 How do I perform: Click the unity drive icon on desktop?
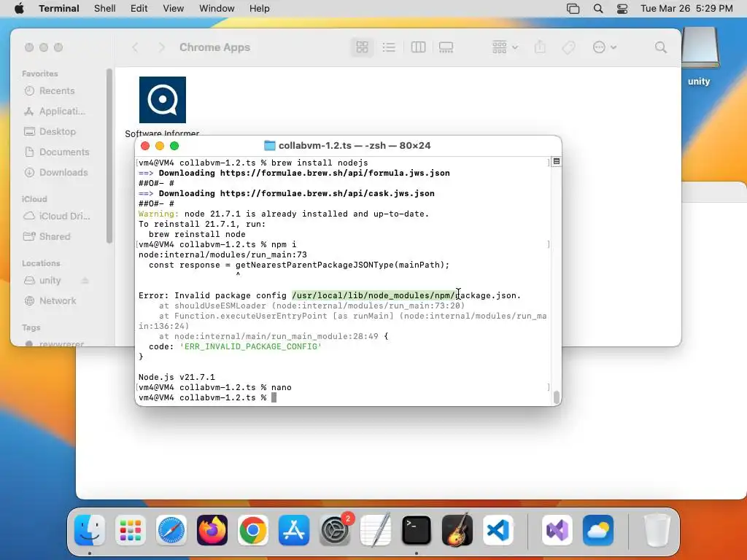click(x=700, y=47)
